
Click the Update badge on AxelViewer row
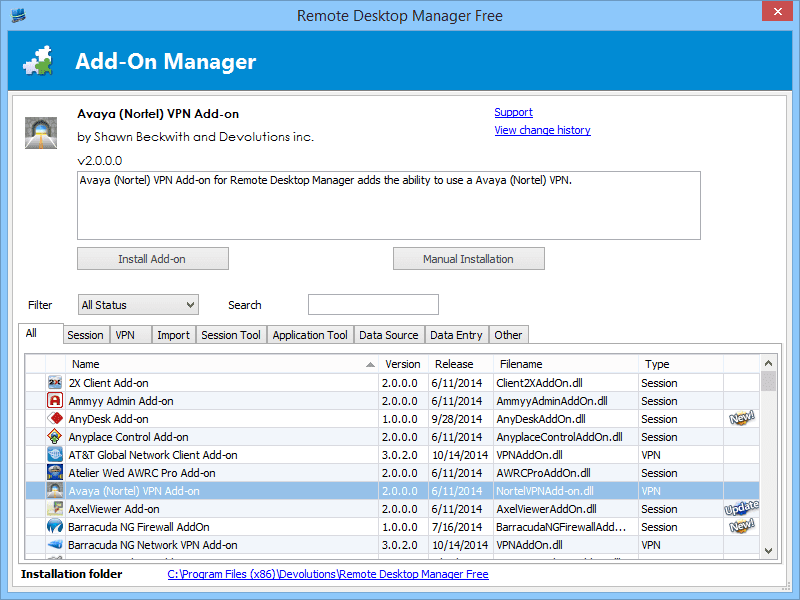pos(741,508)
